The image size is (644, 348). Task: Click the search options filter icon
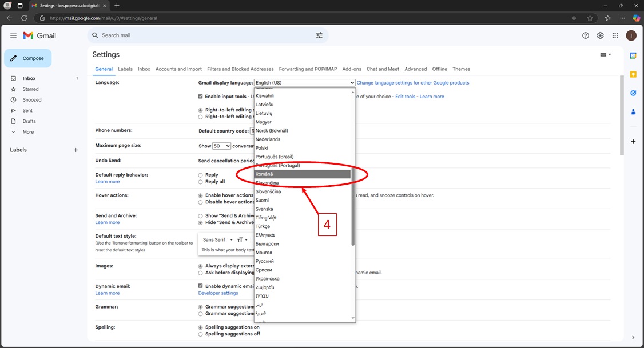(319, 35)
